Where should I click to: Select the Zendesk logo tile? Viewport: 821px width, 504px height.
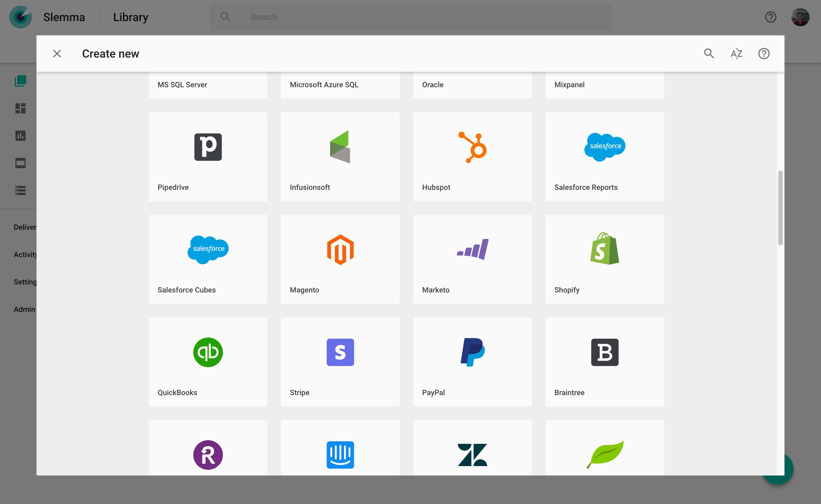click(x=472, y=448)
